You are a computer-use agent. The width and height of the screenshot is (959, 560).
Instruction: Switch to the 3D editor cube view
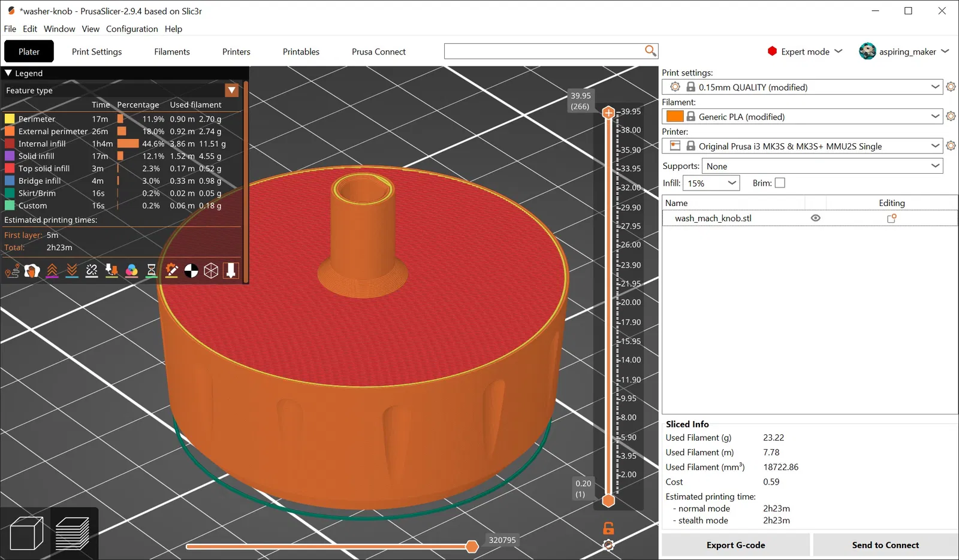pos(26,532)
